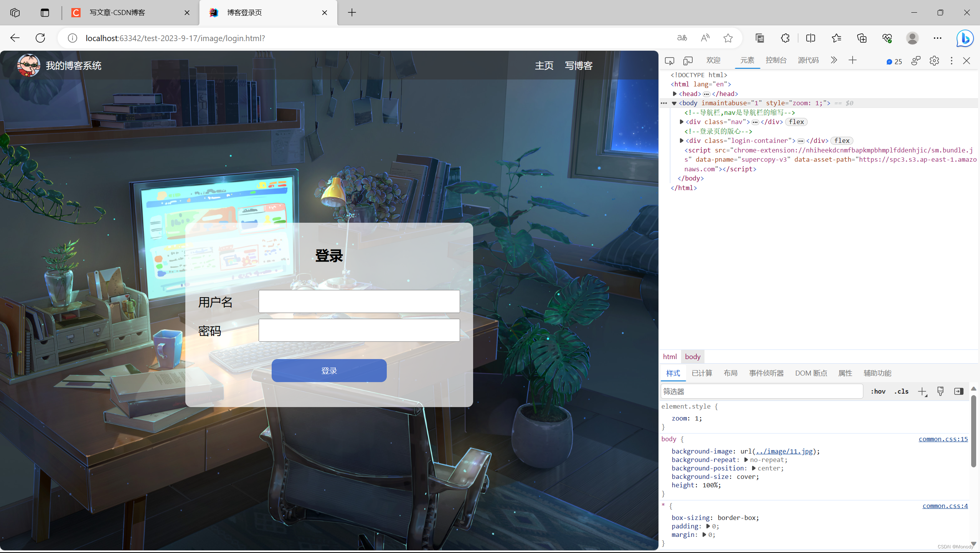Activate the read aloud icon
980x553 pixels.
pyautogui.click(x=705, y=38)
